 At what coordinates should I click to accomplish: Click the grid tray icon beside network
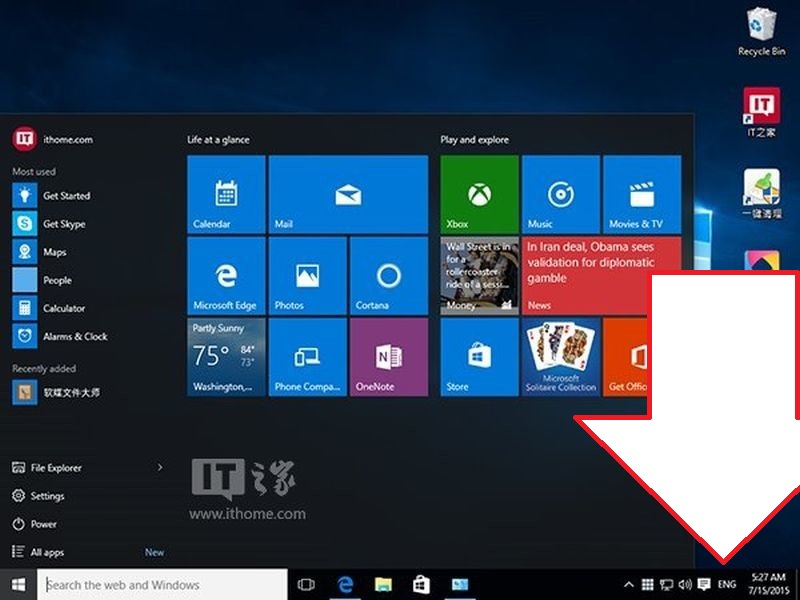click(x=647, y=585)
